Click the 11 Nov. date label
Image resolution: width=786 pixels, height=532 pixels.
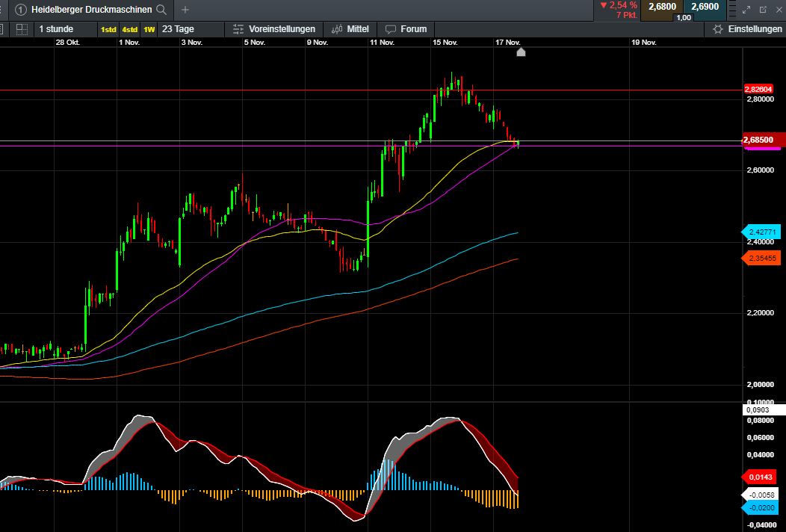coord(382,43)
